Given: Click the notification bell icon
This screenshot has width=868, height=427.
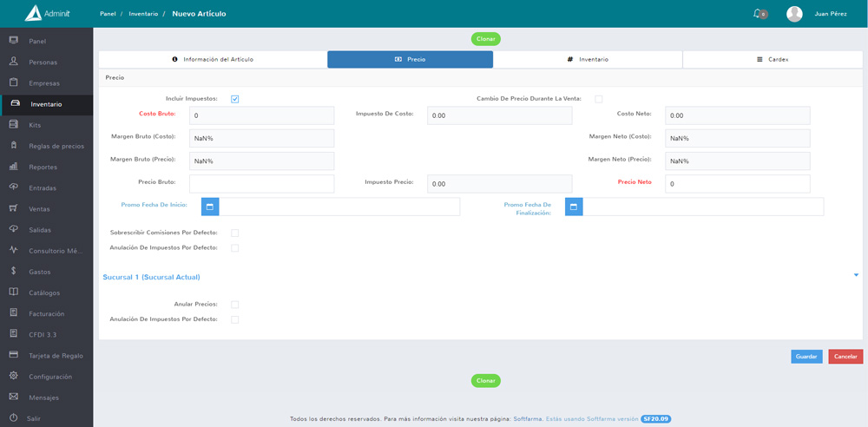Looking at the screenshot, I should (758, 14).
